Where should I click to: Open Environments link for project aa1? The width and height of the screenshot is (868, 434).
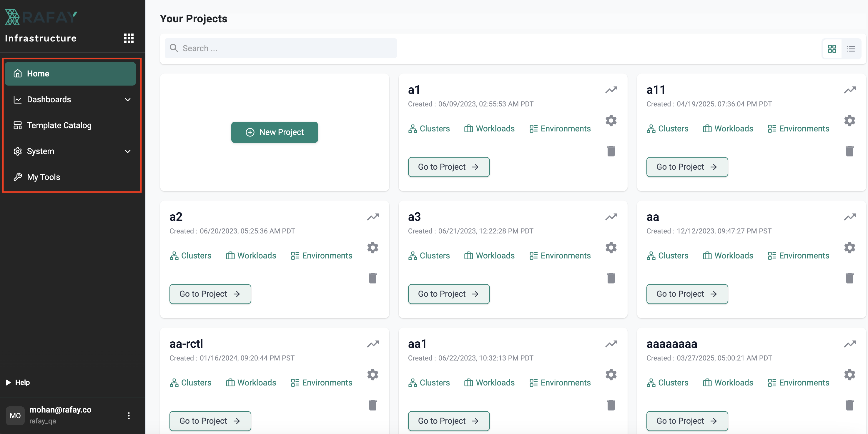[x=560, y=383]
